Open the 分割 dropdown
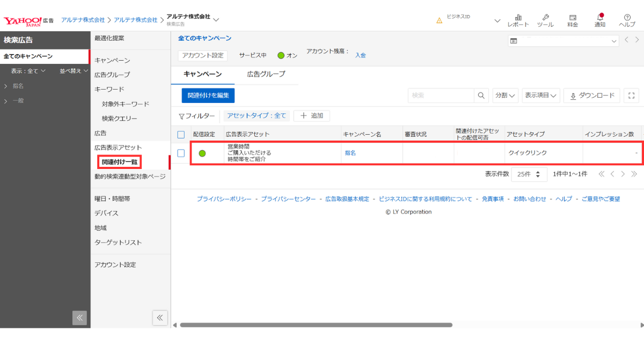The height and width of the screenshot is (338, 644). [506, 95]
